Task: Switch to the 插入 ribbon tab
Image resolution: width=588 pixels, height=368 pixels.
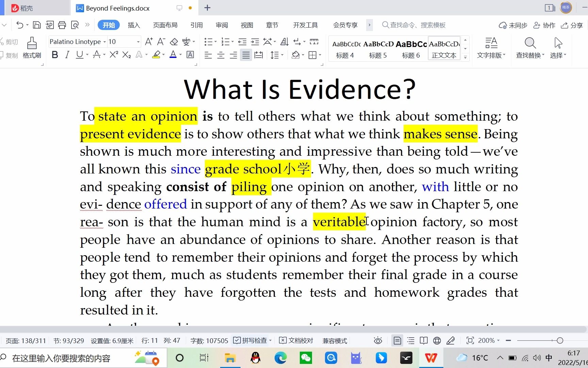Action: pyautogui.click(x=134, y=25)
